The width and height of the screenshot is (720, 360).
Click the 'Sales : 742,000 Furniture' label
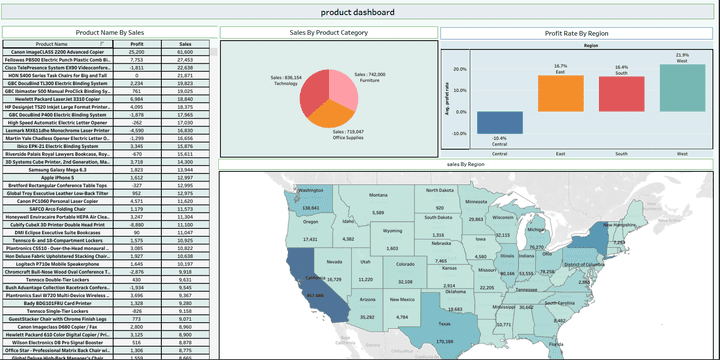[x=370, y=77]
